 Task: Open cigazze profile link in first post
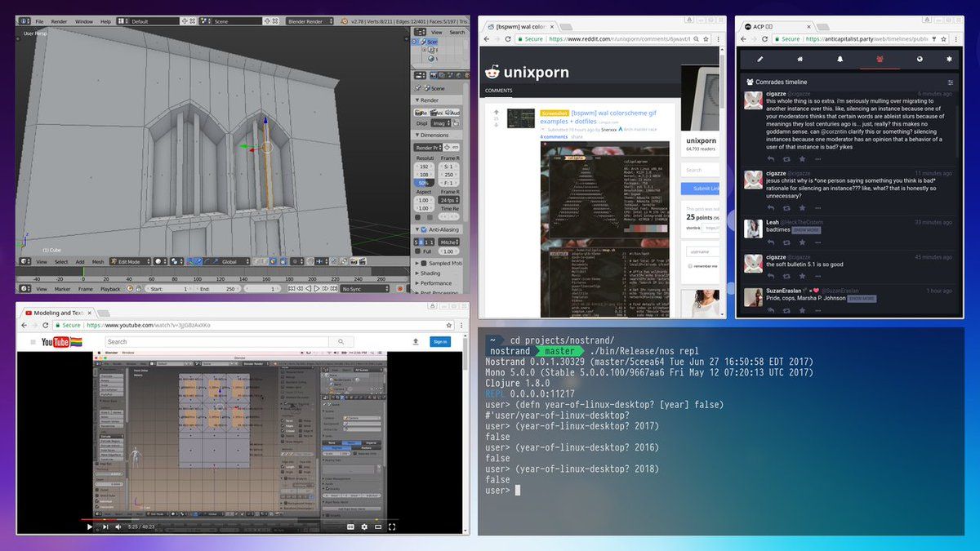(776, 95)
